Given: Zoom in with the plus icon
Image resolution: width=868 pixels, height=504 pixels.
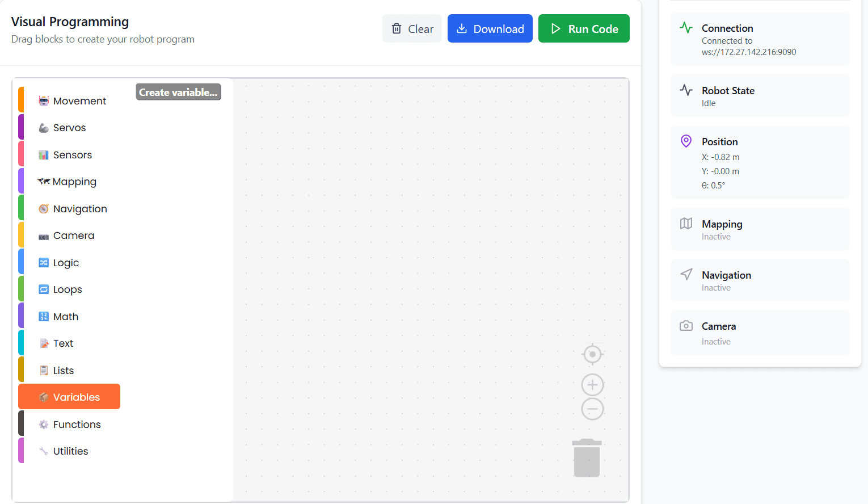Looking at the screenshot, I should (x=592, y=385).
